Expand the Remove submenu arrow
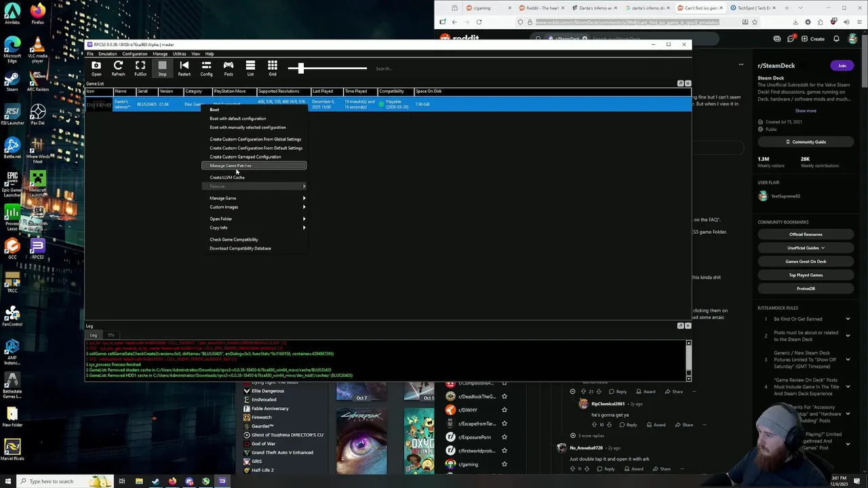 click(x=304, y=186)
